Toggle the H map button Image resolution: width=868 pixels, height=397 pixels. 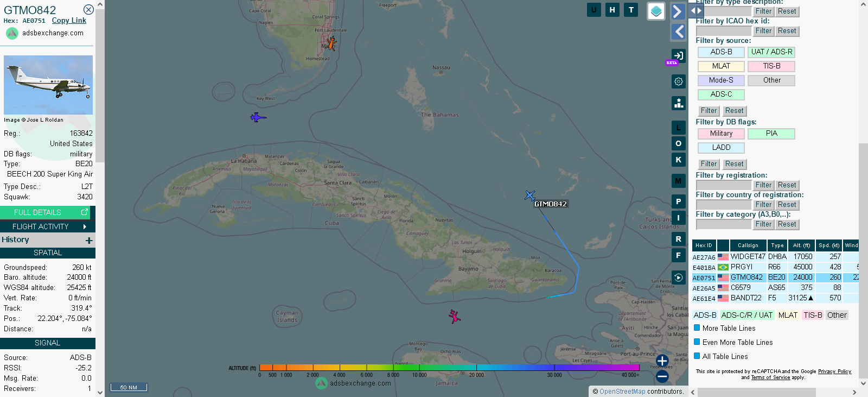pos(612,10)
